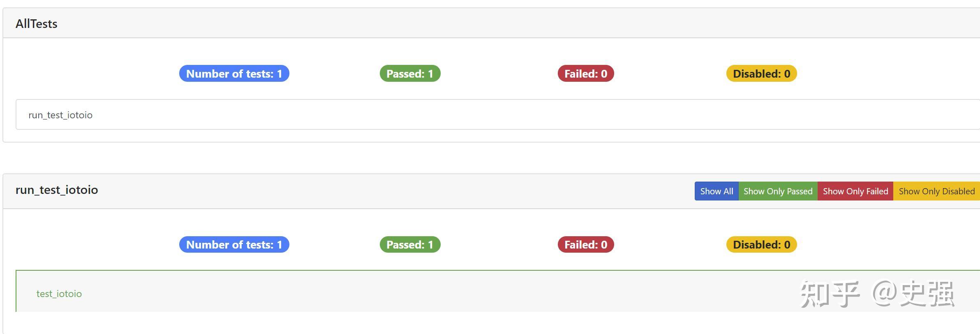Enable the Show Only Disabled filter
Viewport: 980px width, 334px height.
(x=936, y=191)
